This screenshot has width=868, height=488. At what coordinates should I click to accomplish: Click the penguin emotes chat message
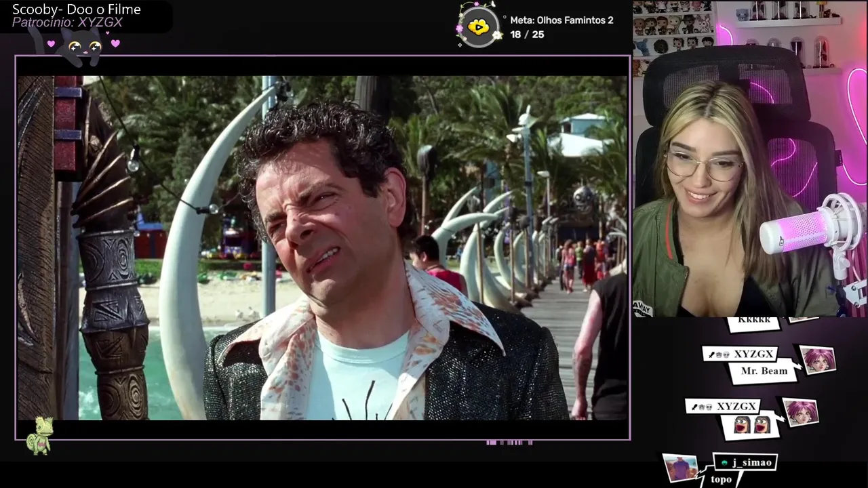[752, 425]
